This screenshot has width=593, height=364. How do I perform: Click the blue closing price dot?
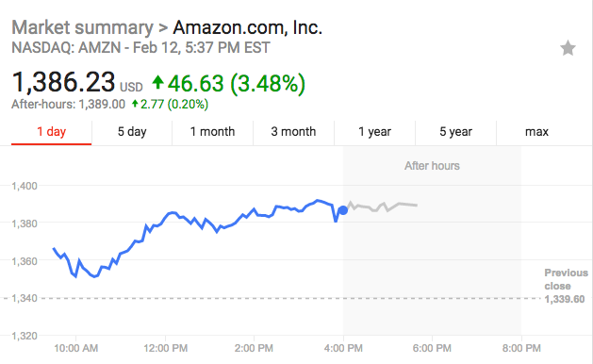pyautogui.click(x=343, y=210)
